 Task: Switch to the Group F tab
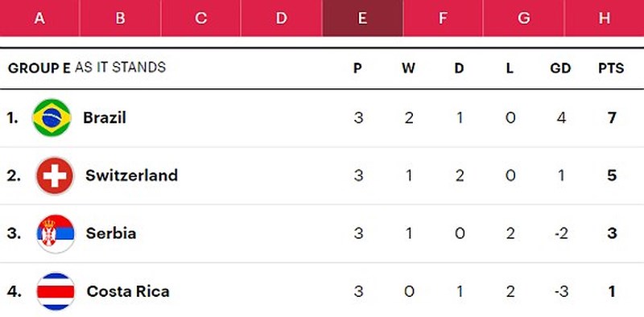pos(443,18)
